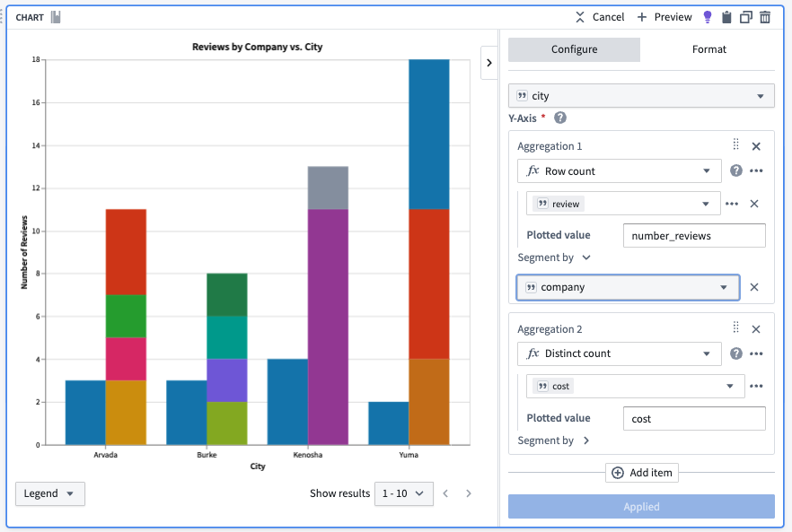The height and width of the screenshot is (532, 792).
Task: Click the red Arvada bar segment
Action: (x=126, y=252)
